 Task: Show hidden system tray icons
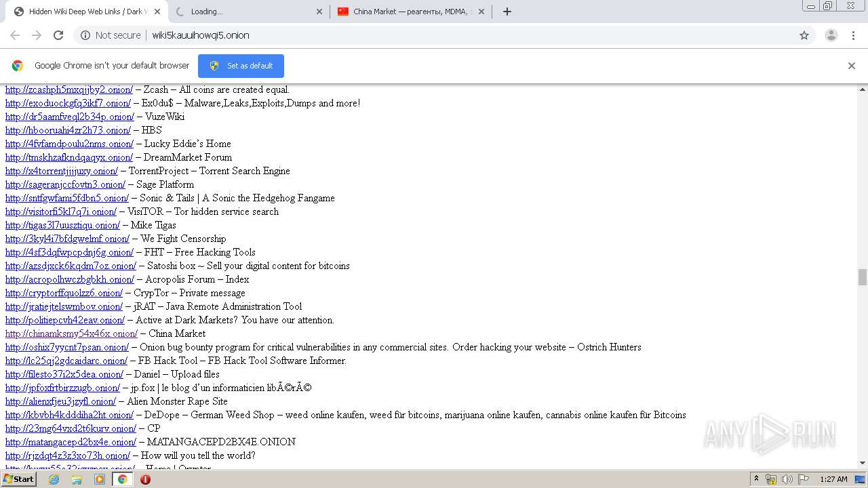click(757, 479)
